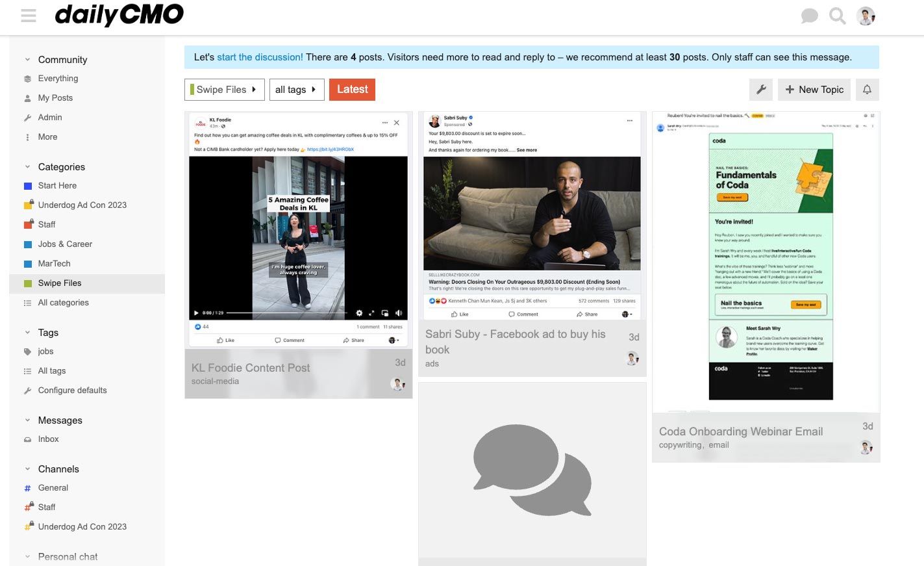Open the user profile avatar in header

866,16
